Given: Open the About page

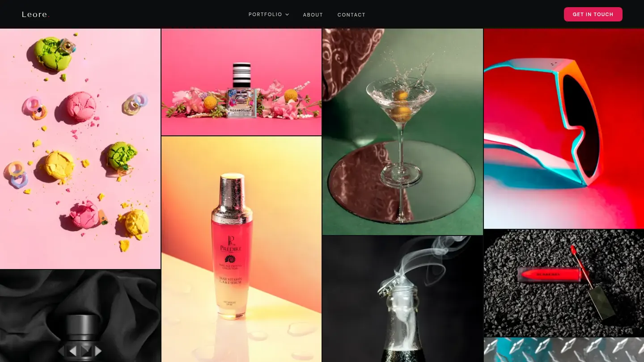Looking at the screenshot, I should [313, 15].
